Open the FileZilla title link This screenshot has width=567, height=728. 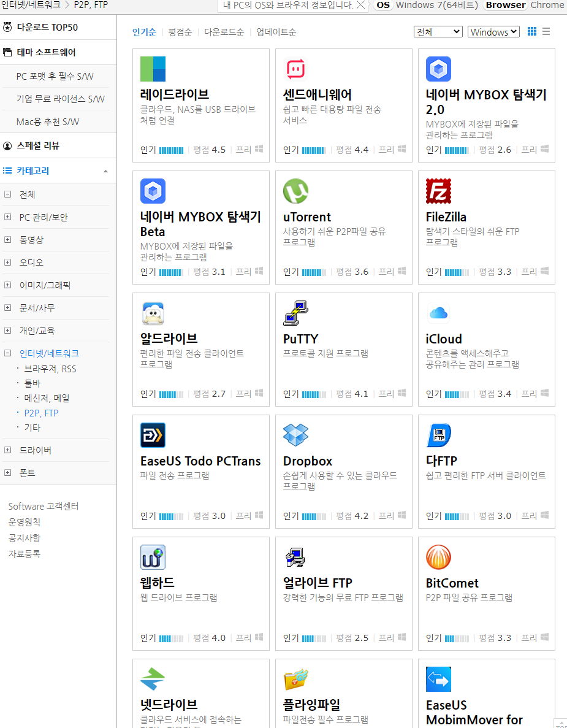pyautogui.click(x=446, y=217)
